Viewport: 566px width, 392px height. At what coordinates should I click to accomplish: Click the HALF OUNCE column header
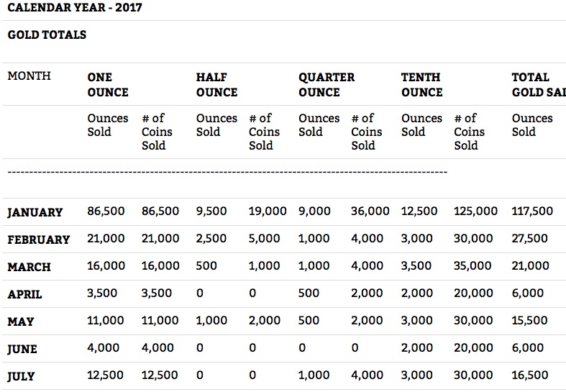[216, 84]
